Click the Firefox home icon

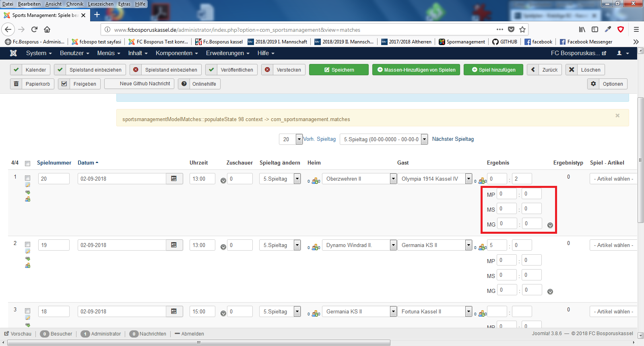tap(47, 29)
